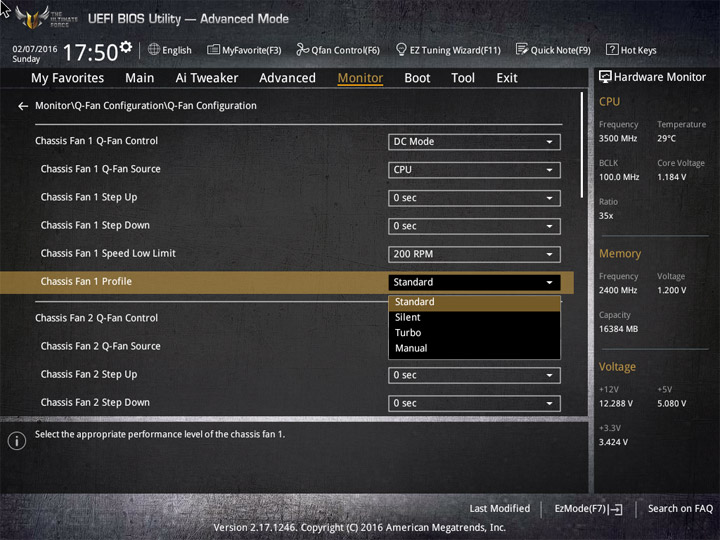Click the MyFavorite folder icon
This screenshot has width=720, height=540.
pos(213,50)
